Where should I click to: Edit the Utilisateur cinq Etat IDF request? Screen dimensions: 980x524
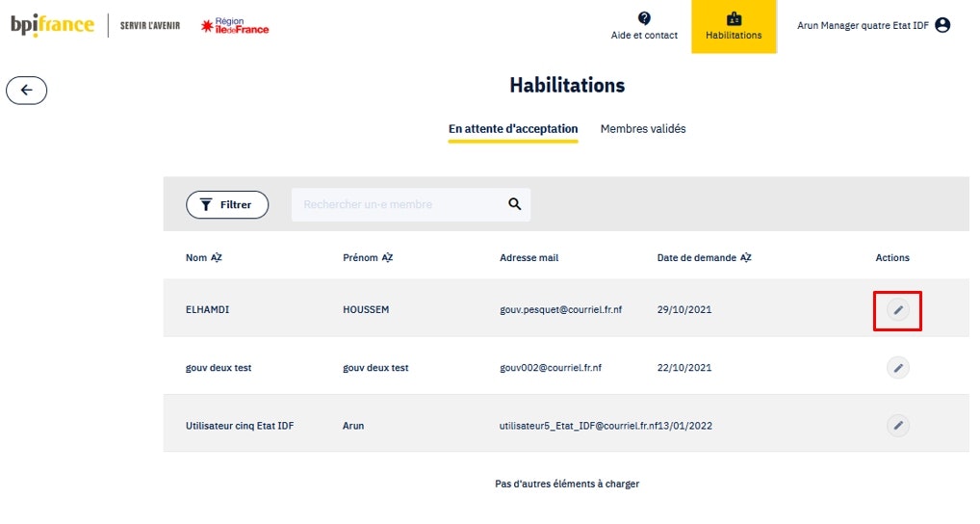[897, 425]
